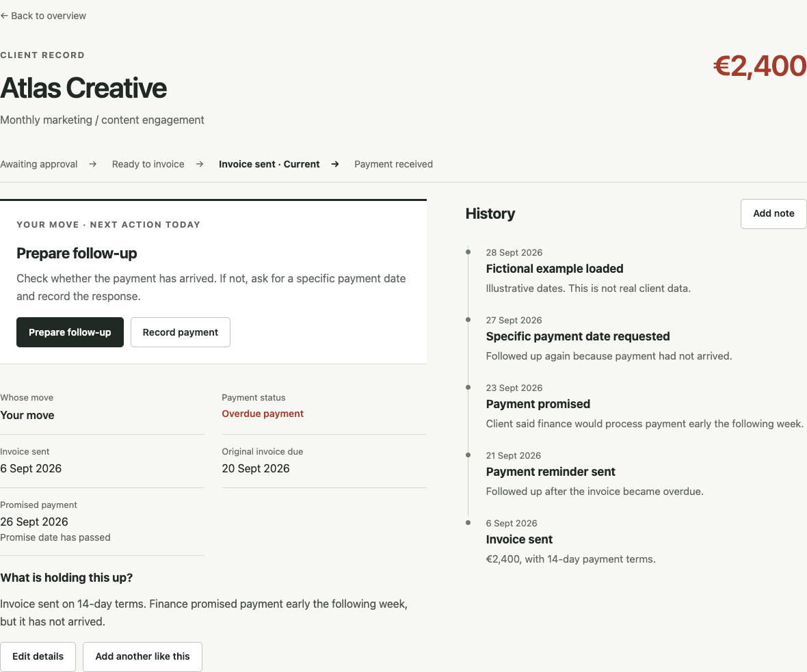Image resolution: width=807 pixels, height=672 pixels.
Task: Click the '28 Sept 2026' history date
Action: pyautogui.click(x=514, y=253)
